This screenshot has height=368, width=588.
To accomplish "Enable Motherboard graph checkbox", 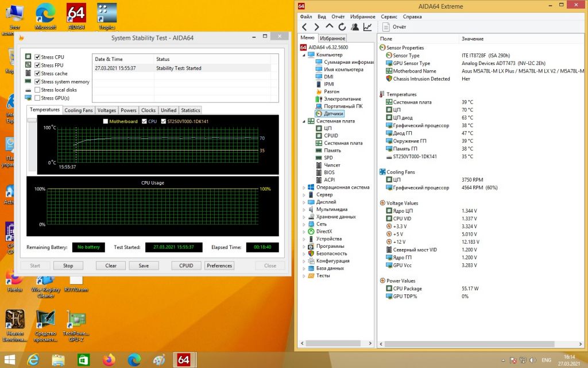I will click(x=106, y=121).
